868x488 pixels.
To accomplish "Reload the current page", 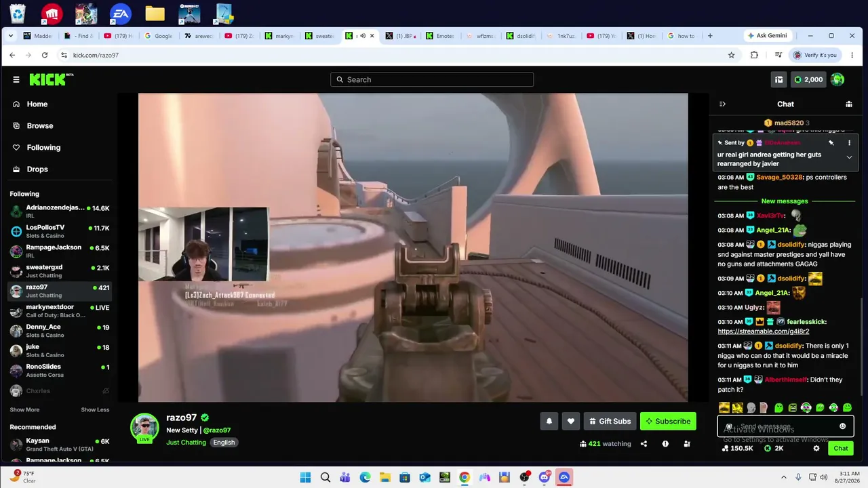I will [x=45, y=55].
